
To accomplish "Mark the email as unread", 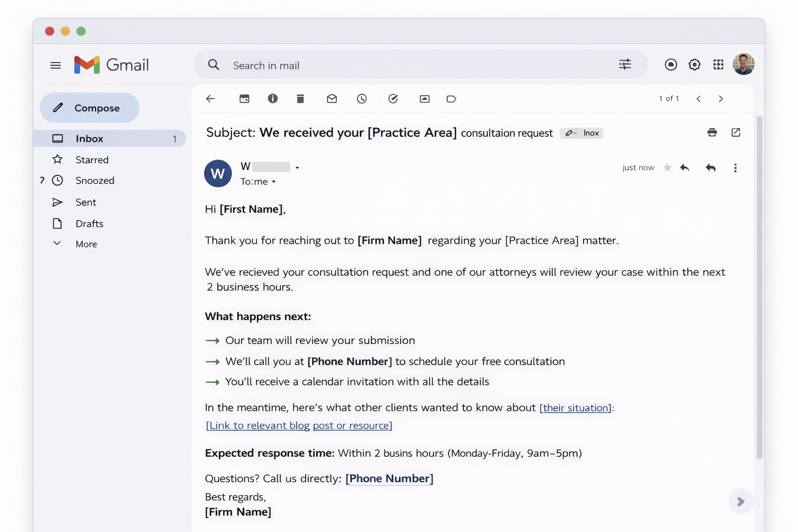I will (332, 99).
